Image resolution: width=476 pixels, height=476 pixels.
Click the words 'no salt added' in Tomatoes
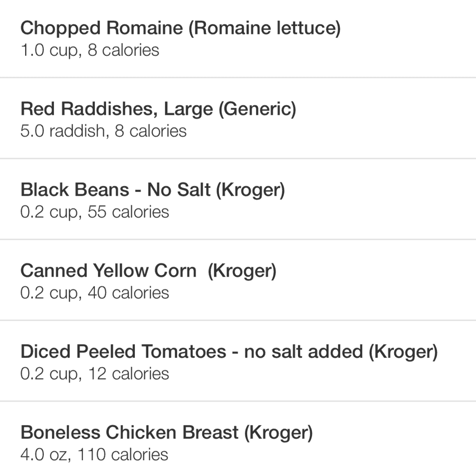(x=303, y=352)
